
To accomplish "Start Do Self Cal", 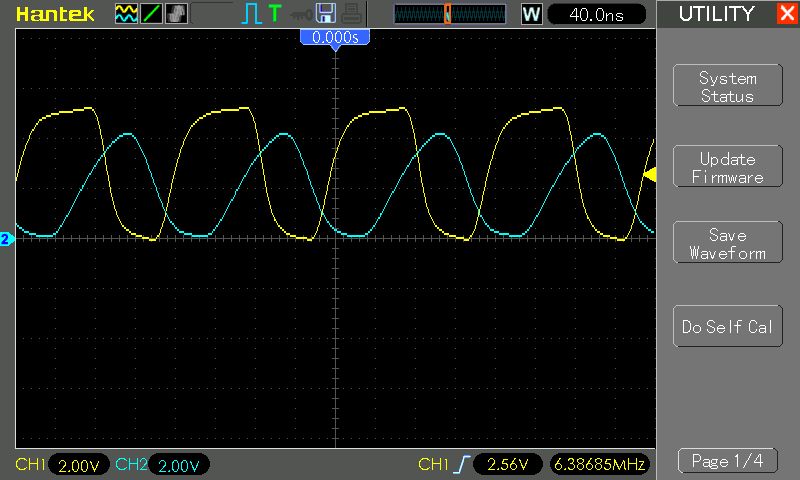I will click(728, 326).
